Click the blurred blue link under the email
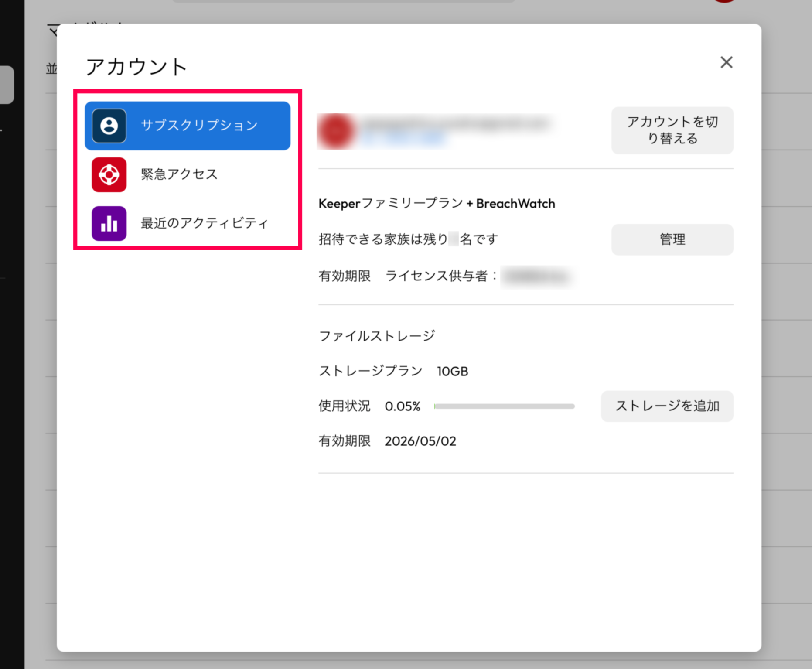812x669 pixels. click(403, 139)
